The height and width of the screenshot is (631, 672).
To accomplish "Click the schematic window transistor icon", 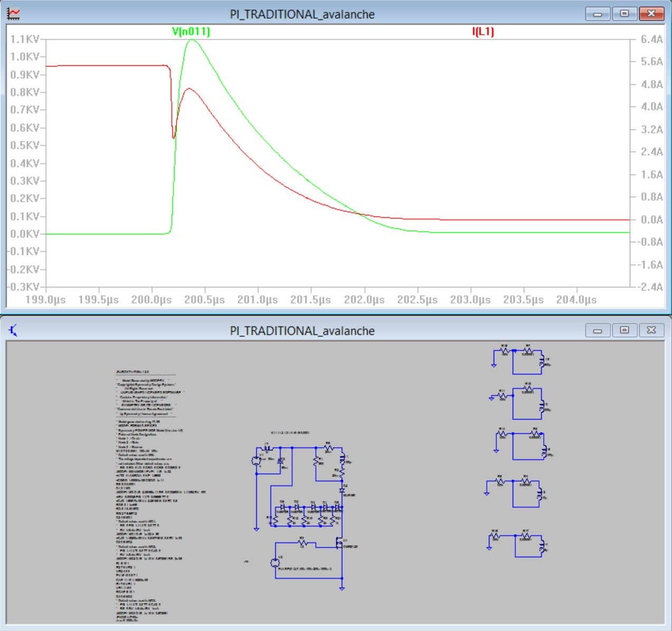I will click(13, 331).
